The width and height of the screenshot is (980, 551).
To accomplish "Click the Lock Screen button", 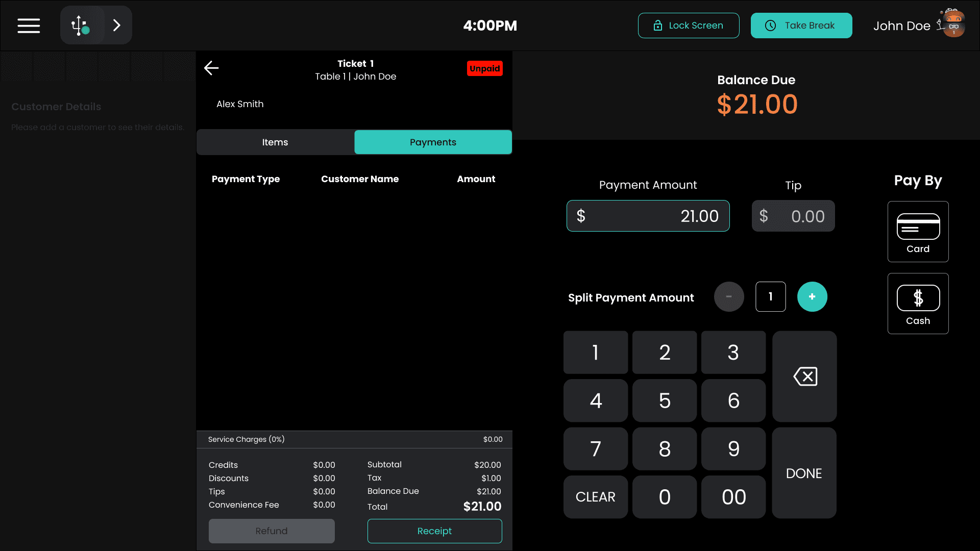I will [x=688, y=26].
